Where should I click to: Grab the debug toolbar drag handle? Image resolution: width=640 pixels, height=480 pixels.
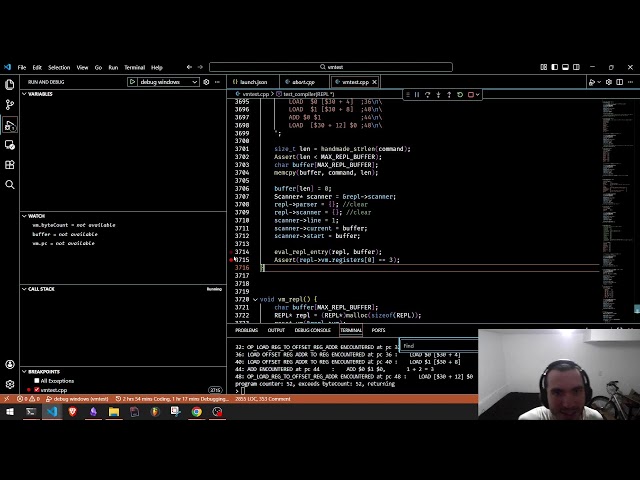point(407,95)
